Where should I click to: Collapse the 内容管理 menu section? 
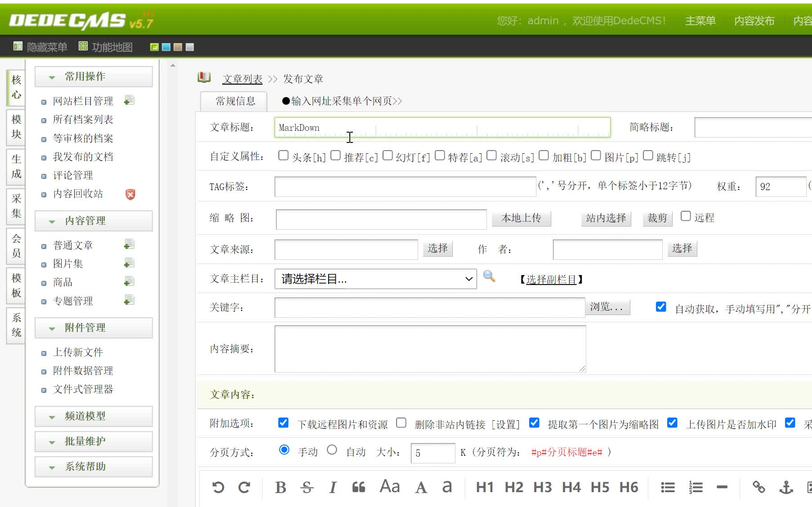[x=94, y=221]
